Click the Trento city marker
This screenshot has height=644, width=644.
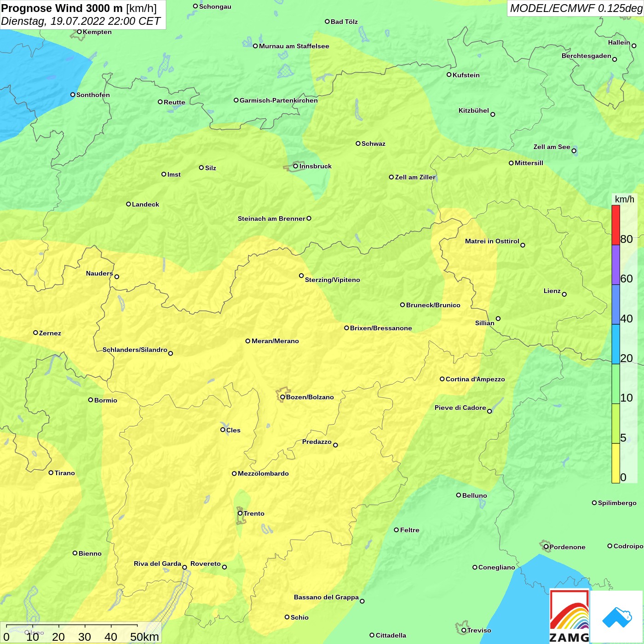[240, 513]
